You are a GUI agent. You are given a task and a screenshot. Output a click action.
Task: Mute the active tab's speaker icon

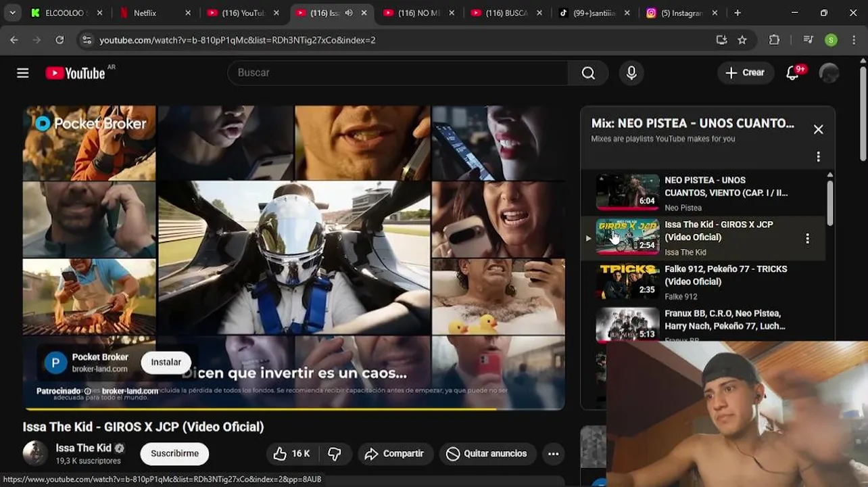(x=349, y=13)
